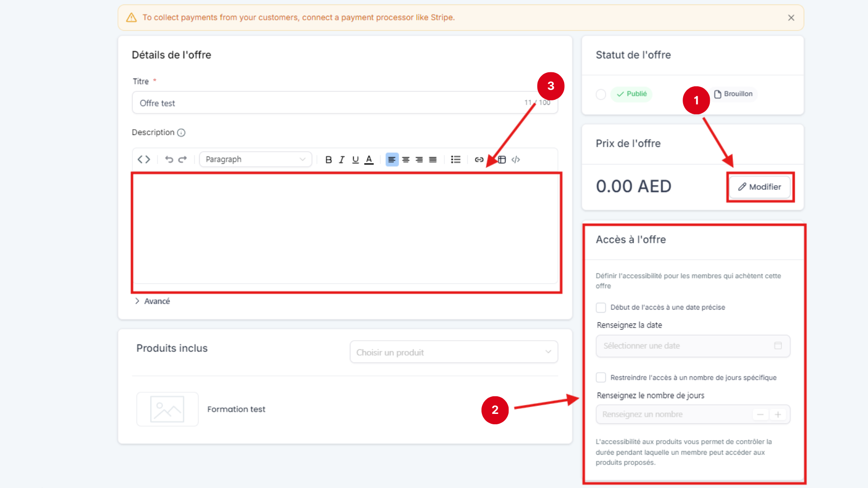Screen dimensions: 868x488
Task: Decrease the number of days
Action: [760, 414]
